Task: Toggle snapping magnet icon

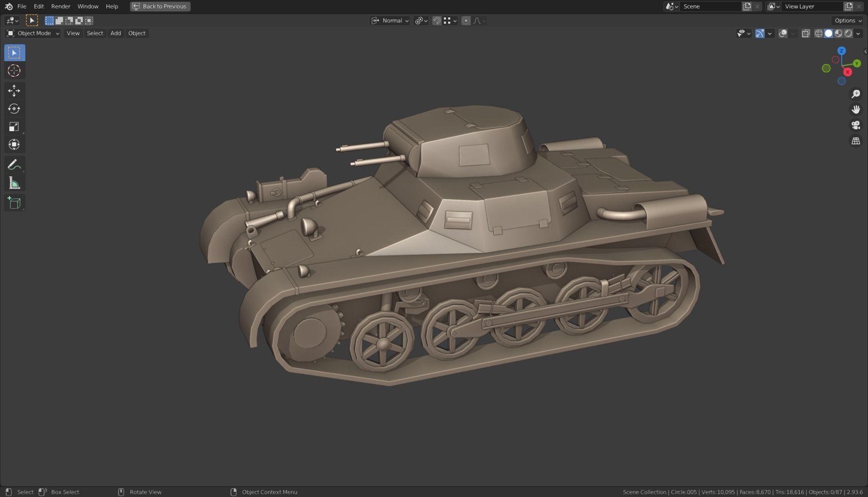Action: coord(437,20)
